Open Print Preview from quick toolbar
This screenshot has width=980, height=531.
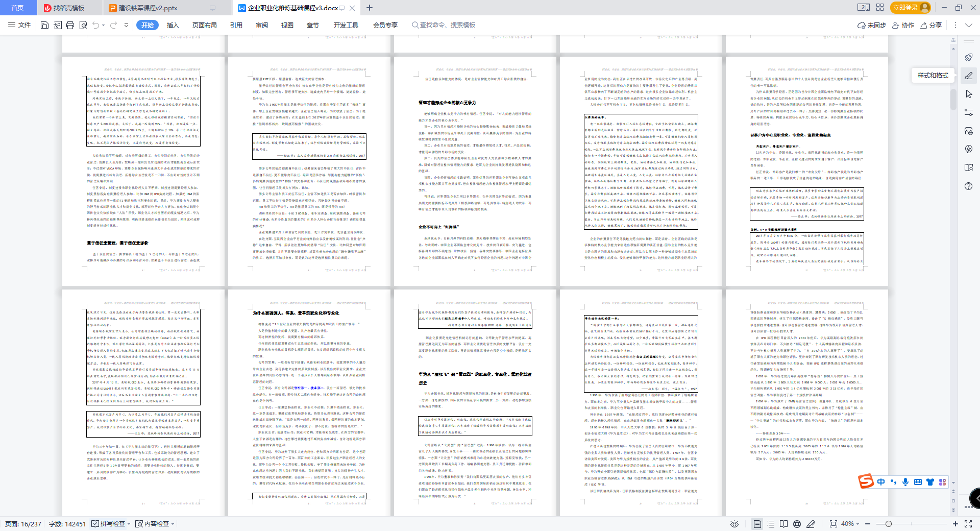coord(83,25)
